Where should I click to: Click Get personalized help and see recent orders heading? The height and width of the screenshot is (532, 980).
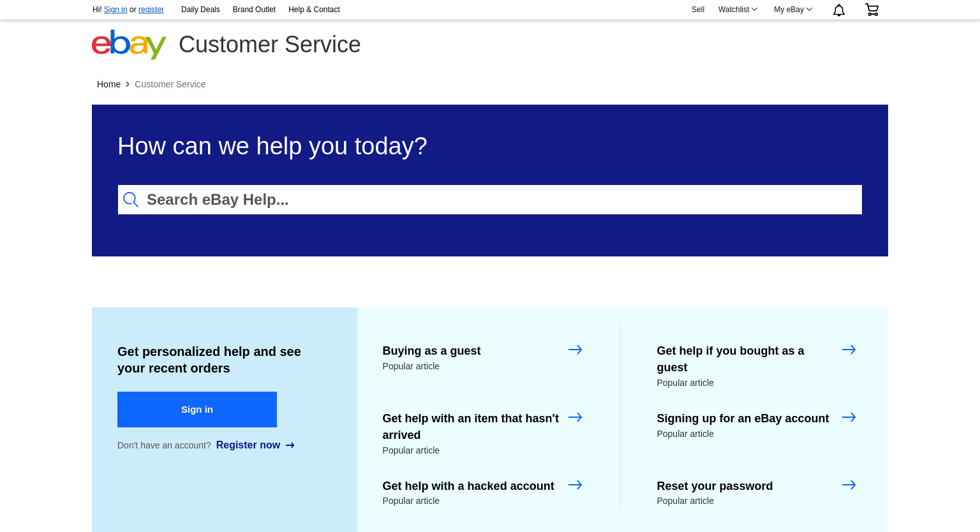coord(209,360)
